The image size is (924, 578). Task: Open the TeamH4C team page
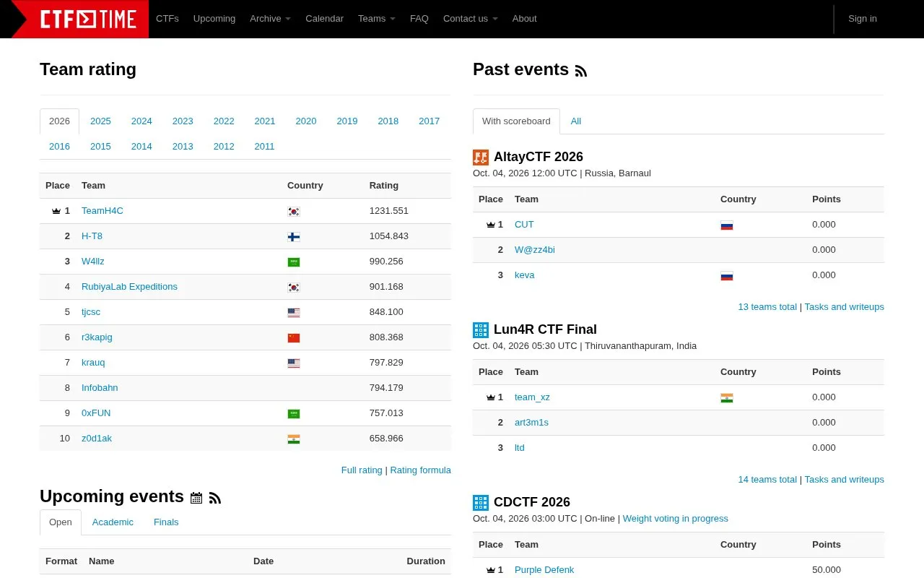[103, 211]
